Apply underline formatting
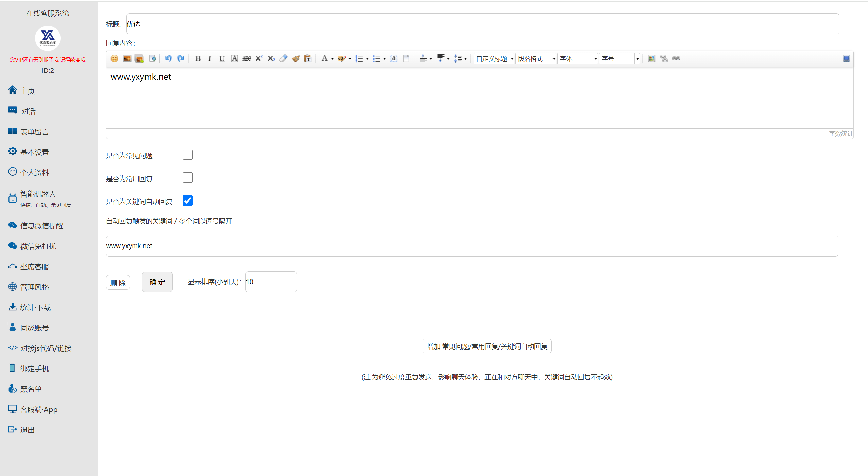868x476 pixels. coord(222,58)
